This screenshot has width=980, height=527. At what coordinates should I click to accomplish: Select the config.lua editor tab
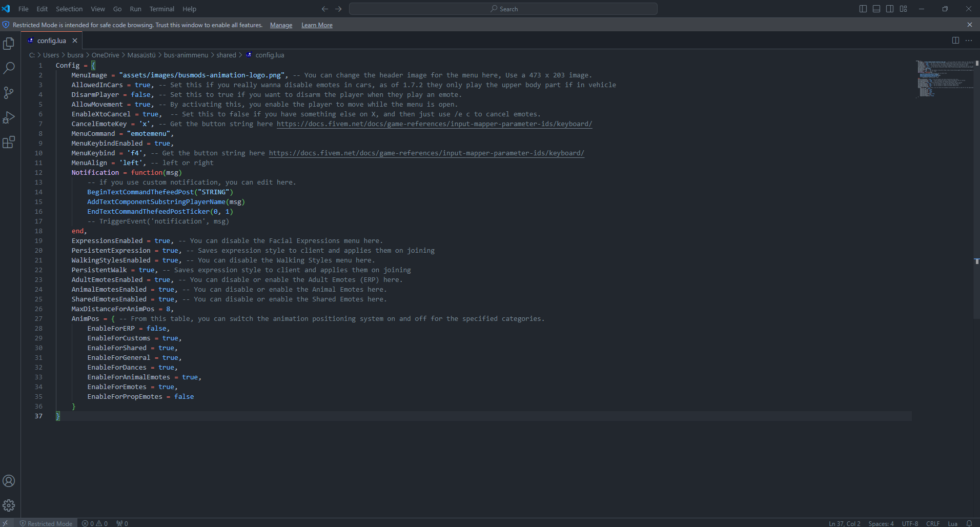[x=51, y=40]
